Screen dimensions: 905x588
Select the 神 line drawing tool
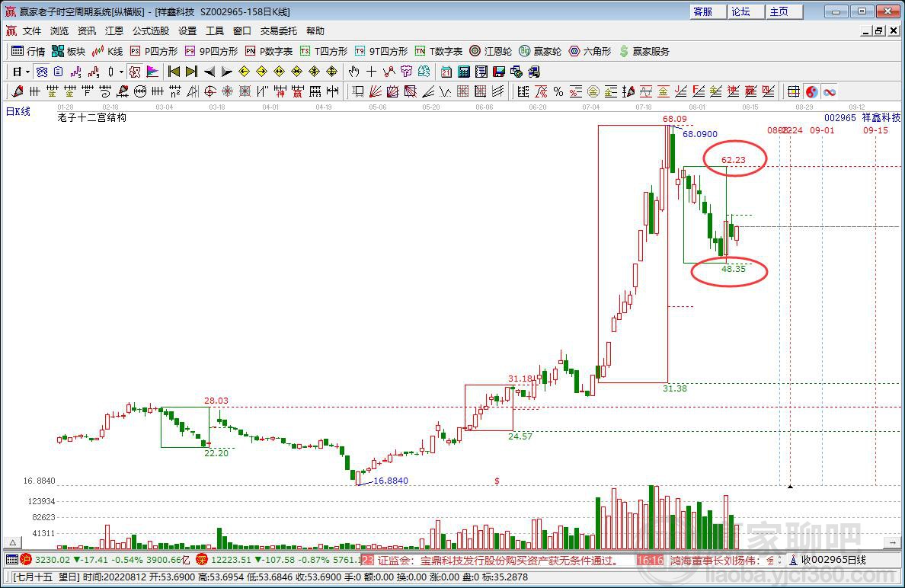point(280,91)
